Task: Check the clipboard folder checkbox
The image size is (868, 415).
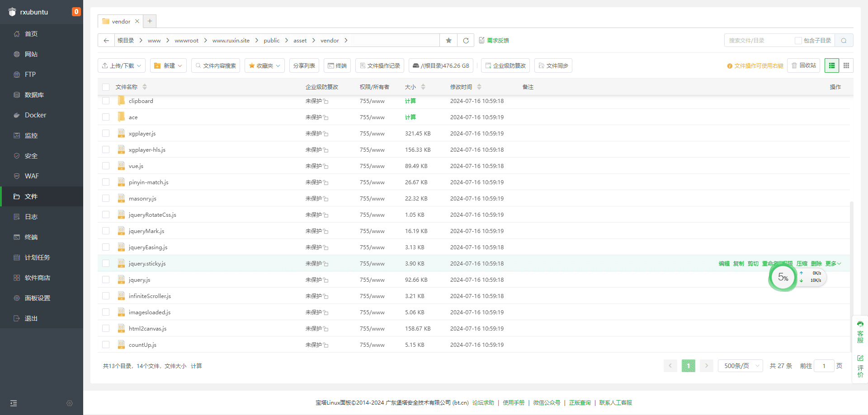Action: point(106,101)
